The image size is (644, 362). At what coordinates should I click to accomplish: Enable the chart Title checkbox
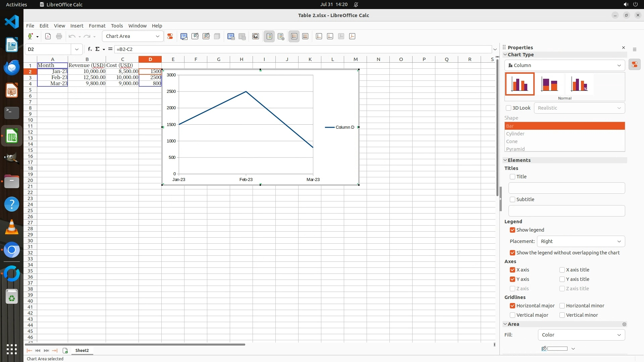tap(513, 177)
